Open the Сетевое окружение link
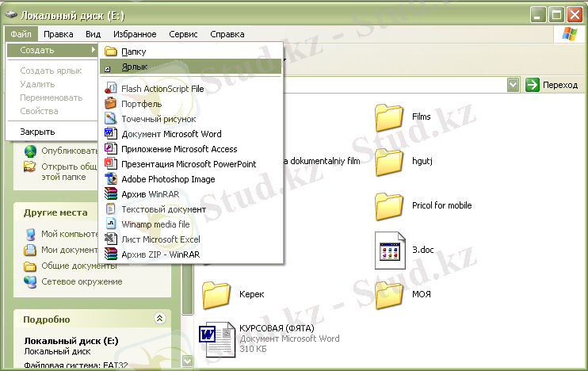This screenshot has width=588, height=371. pos(81,281)
